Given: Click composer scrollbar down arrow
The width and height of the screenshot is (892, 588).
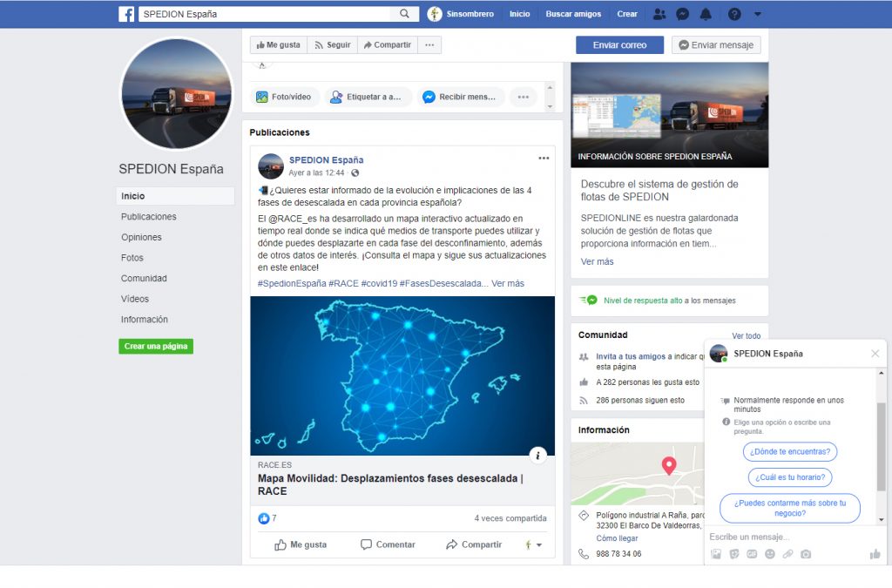Looking at the screenshot, I should pos(550,106).
